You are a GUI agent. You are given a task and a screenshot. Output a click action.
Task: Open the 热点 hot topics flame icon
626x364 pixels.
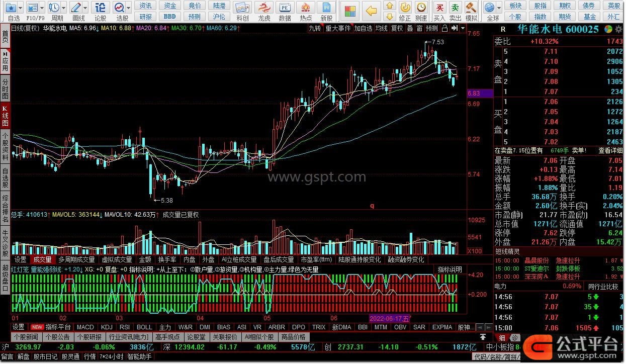(305, 8)
